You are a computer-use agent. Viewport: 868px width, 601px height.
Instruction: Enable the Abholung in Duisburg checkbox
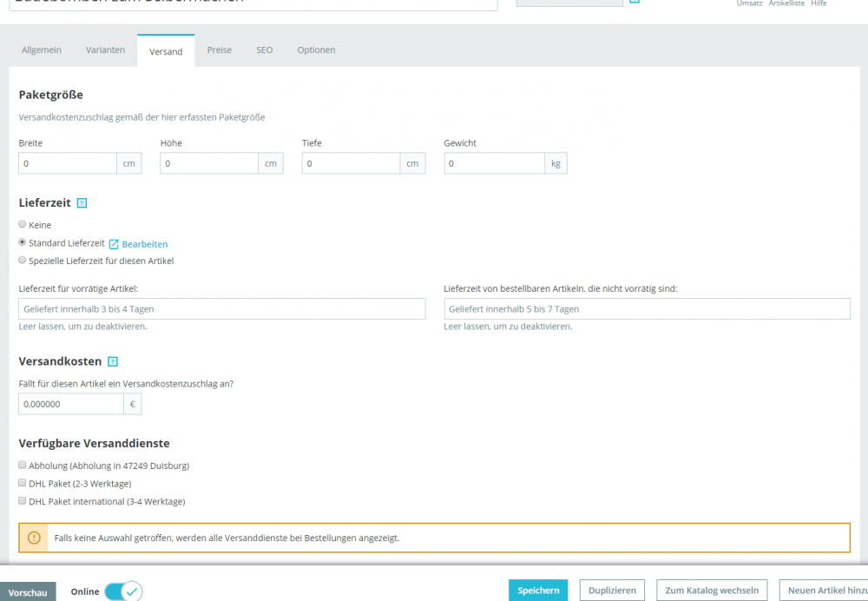pyautogui.click(x=23, y=466)
